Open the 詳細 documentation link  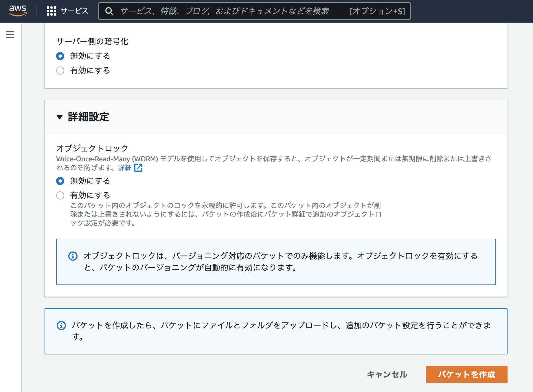124,168
